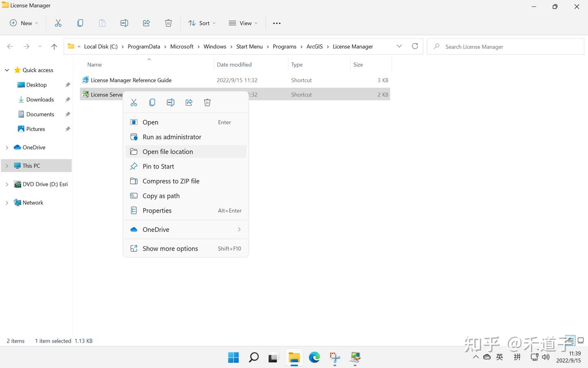
Task: Select the Rename icon in the mini toolbar
Action: pos(170,102)
